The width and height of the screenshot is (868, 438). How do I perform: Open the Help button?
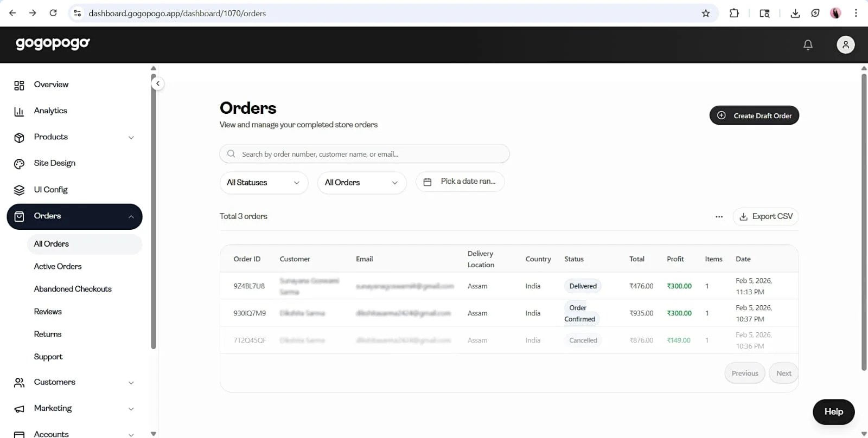click(x=833, y=412)
